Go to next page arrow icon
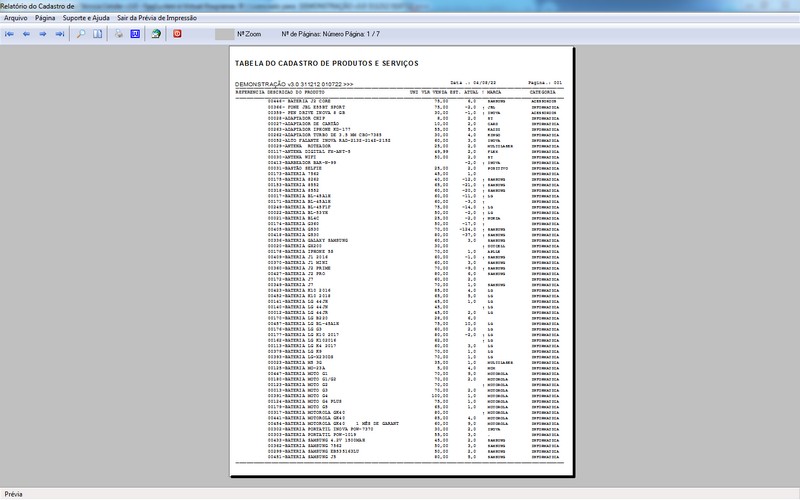The width and height of the screenshot is (800, 500). tap(43, 34)
